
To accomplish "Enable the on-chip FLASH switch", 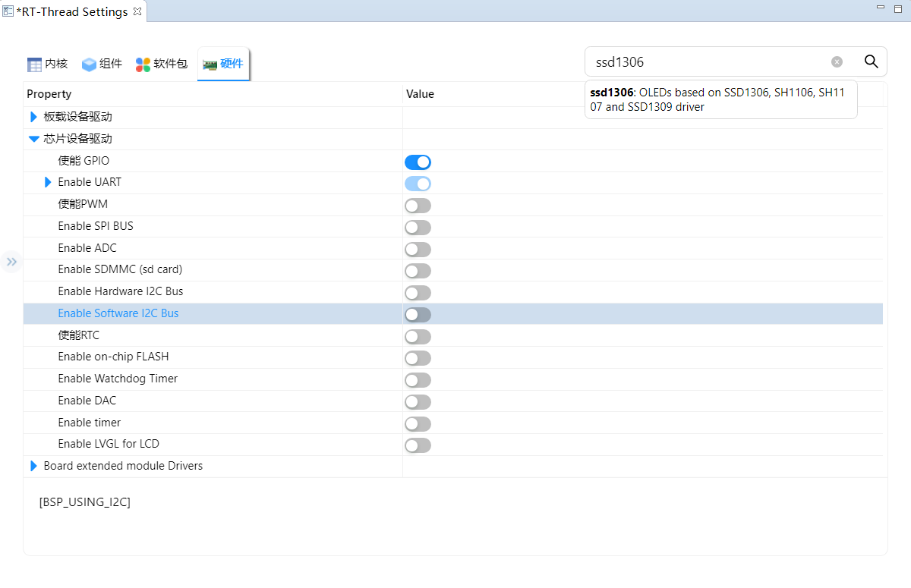I will click(418, 358).
